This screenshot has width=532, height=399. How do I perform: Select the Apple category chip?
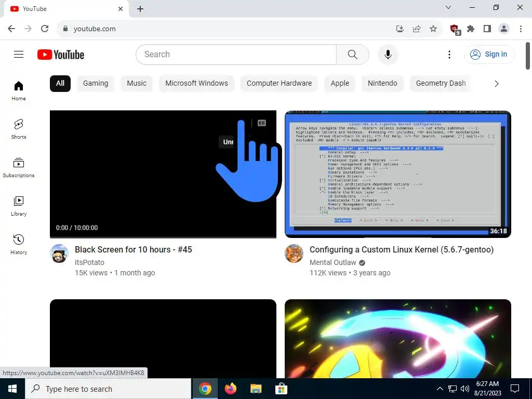tap(340, 84)
